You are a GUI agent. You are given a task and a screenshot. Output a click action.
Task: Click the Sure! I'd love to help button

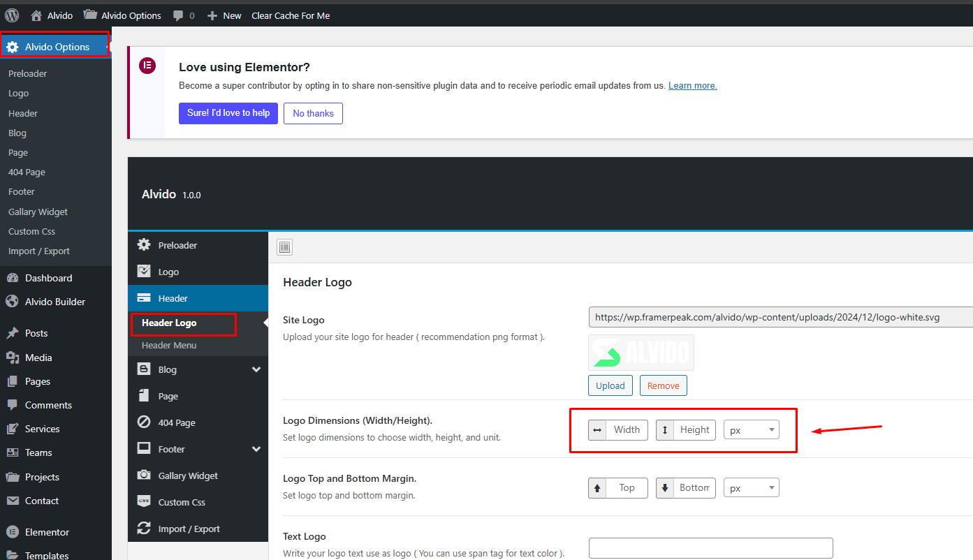(x=228, y=113)
